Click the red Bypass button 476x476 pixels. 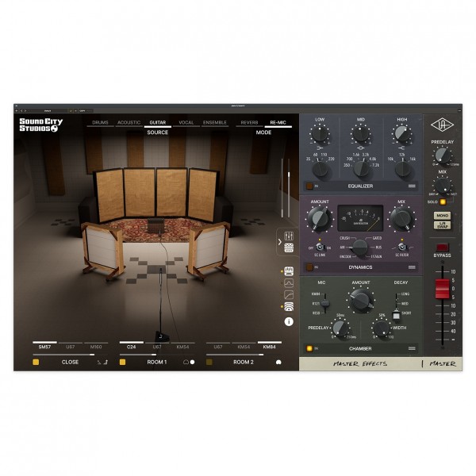(443, 247)
